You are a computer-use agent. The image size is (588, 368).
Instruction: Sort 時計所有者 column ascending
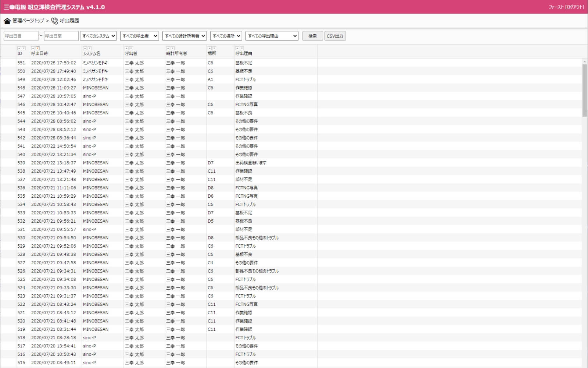click(168, 48)
